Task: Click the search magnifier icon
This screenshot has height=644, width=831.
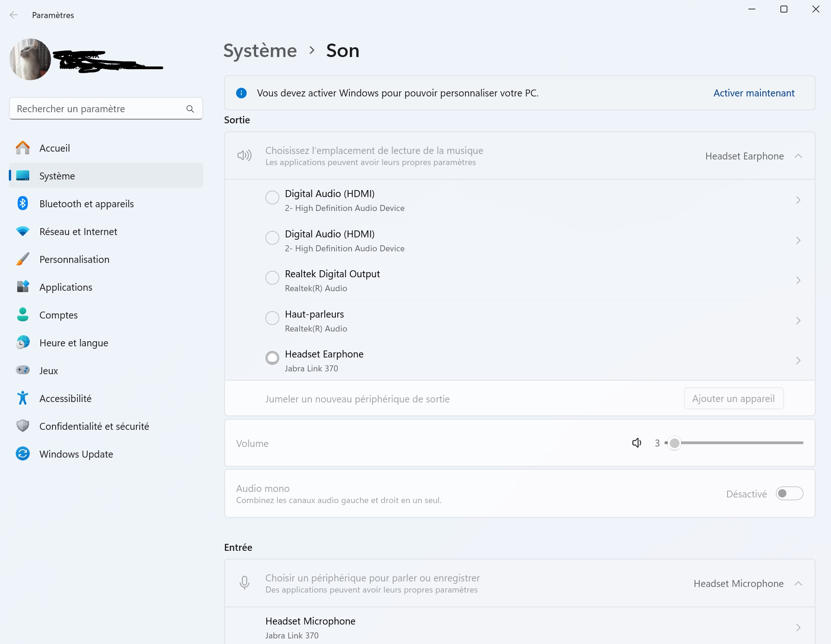Action: click(190, 109)
